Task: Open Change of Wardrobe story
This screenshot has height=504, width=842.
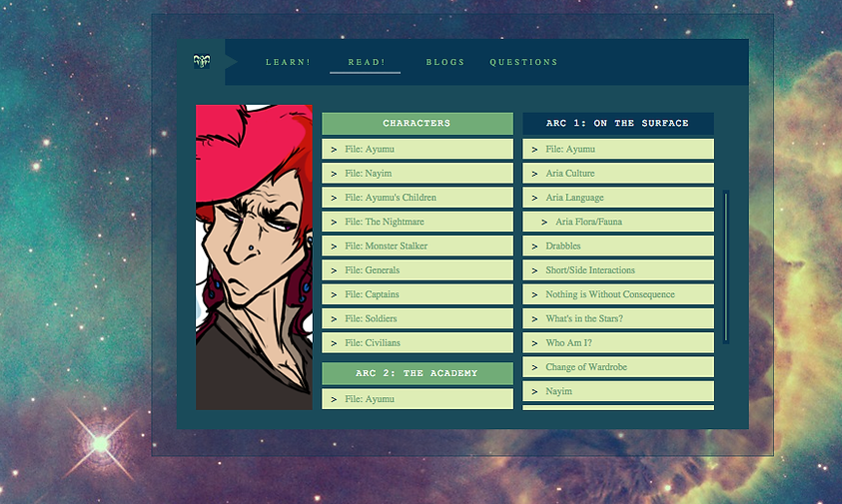Action: 618,367
